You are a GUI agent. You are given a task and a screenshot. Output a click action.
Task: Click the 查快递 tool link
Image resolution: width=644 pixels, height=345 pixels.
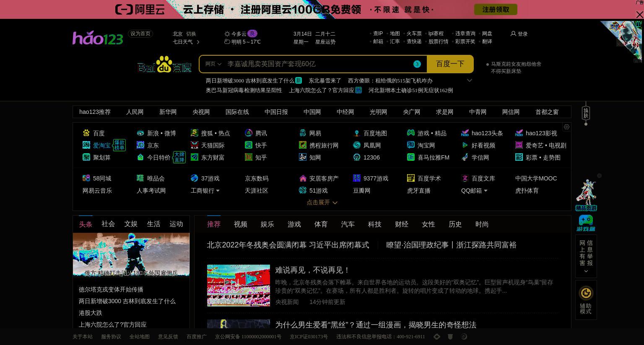point(414,41)
